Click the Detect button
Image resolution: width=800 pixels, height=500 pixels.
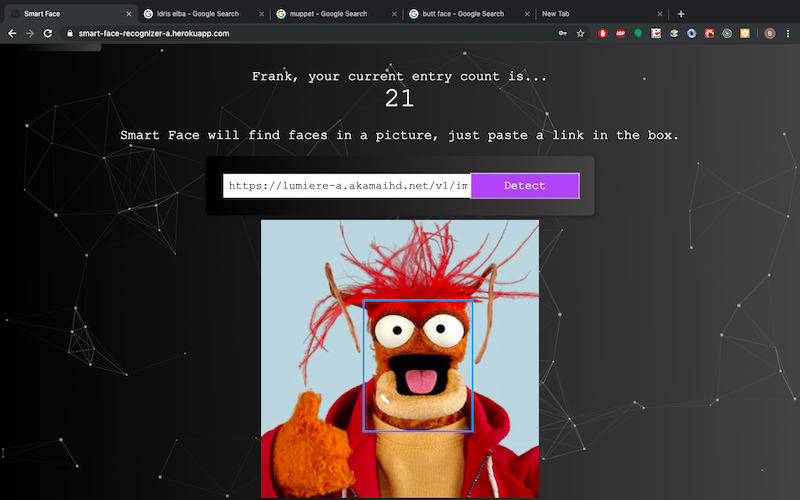525,186
